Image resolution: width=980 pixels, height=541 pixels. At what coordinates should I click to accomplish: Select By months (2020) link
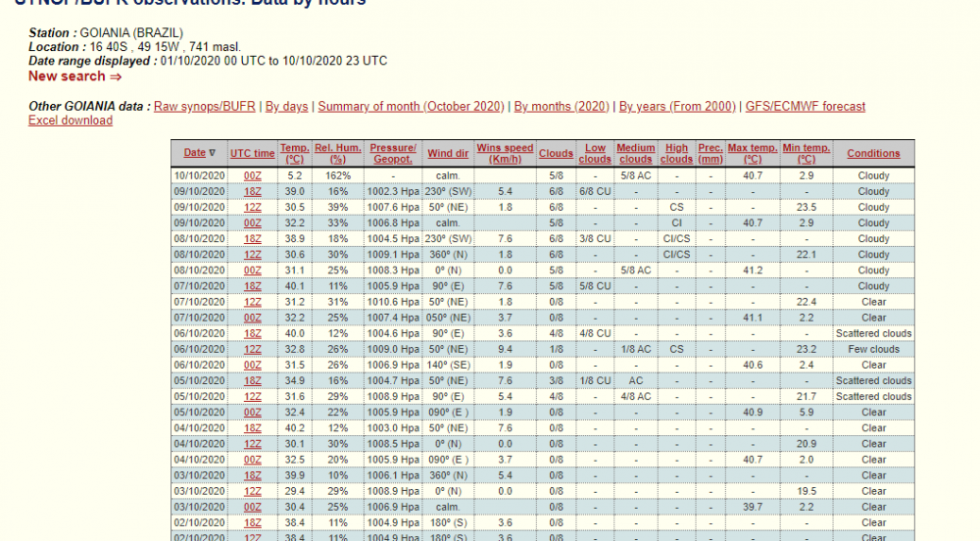click(562, 106)
